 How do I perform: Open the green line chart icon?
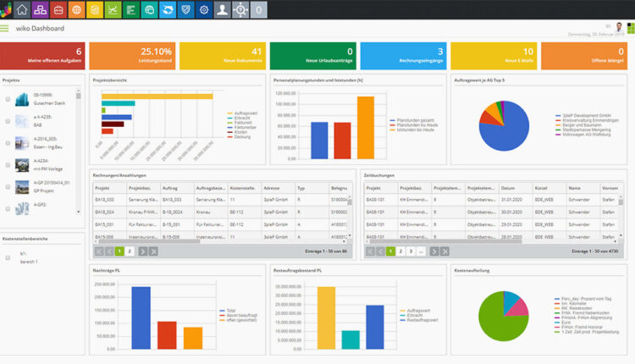point(113,10)
